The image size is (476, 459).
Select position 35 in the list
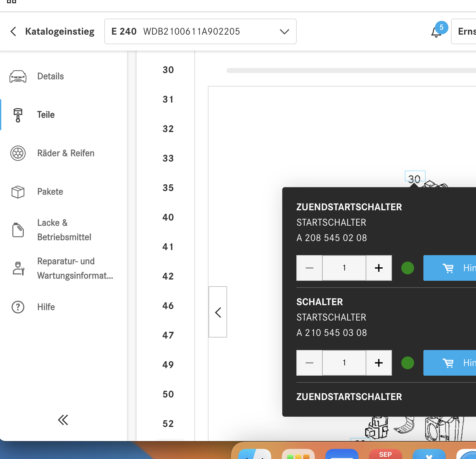(168, 188)
